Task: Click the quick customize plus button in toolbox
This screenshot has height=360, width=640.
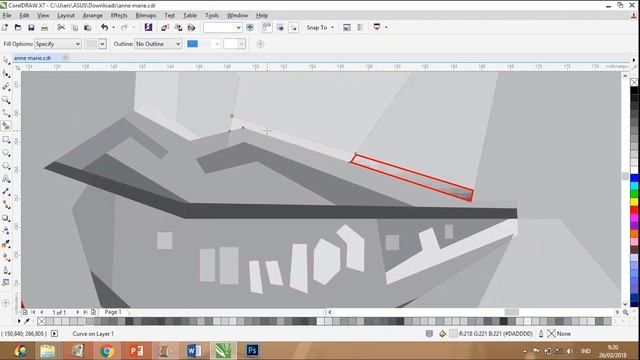Action: tap(6, 303)
